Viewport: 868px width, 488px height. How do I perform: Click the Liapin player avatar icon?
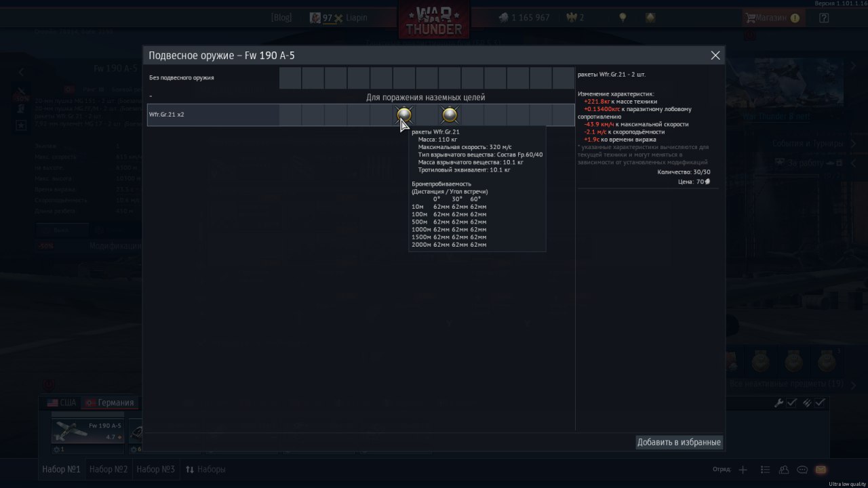tap(315, 18)
